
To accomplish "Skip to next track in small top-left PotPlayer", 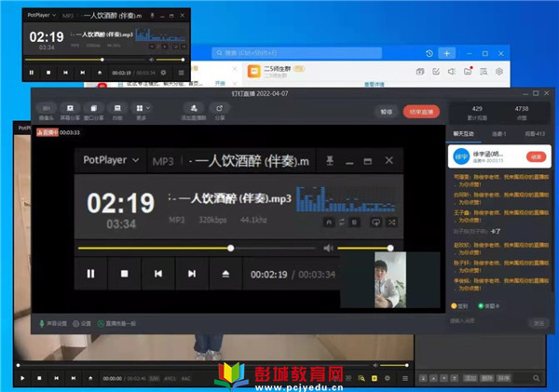I will point(82,73).
